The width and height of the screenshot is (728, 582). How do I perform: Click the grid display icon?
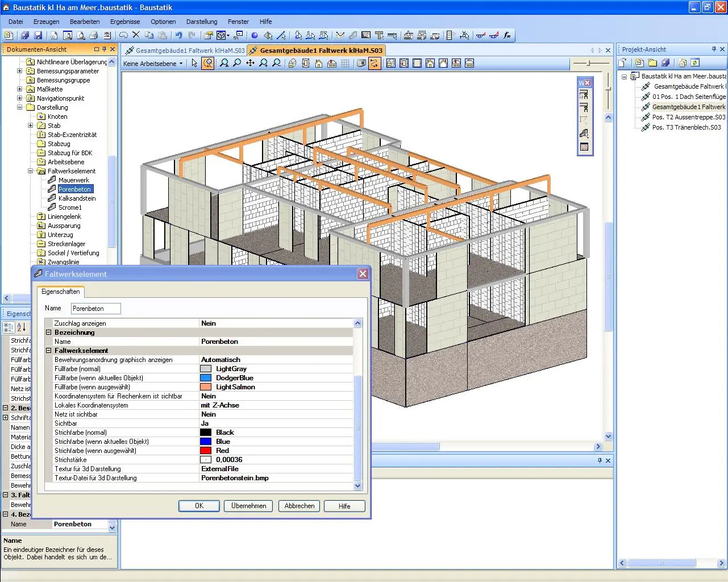tap(345, 63)
